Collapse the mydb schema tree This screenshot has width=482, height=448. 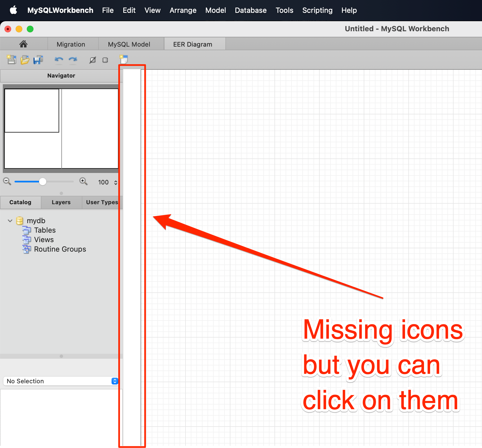[10, 221]
